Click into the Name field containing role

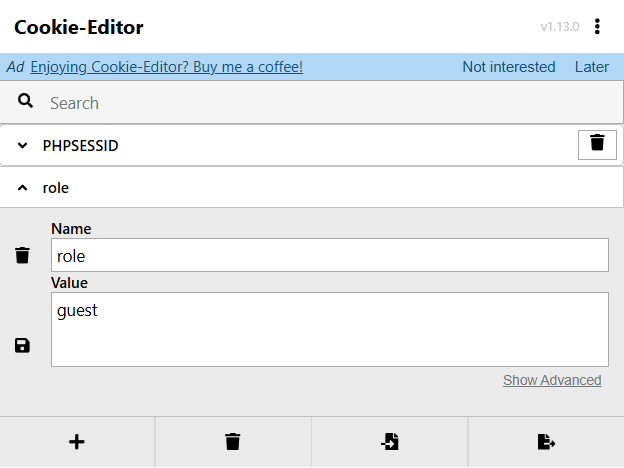click(x=330, y=255)
